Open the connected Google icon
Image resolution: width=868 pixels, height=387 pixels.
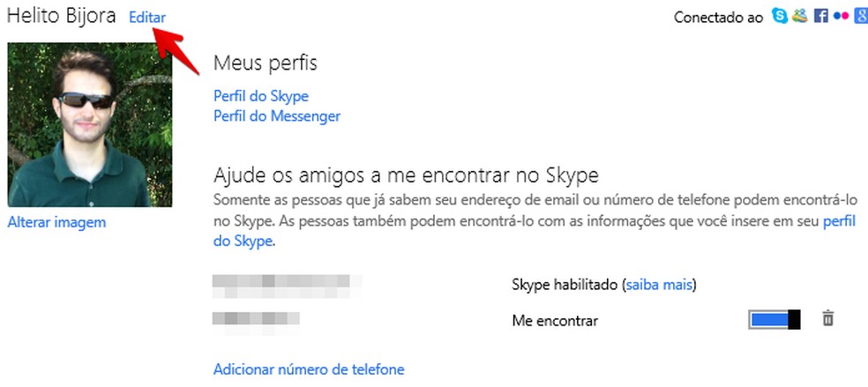(x=861, y=16)
